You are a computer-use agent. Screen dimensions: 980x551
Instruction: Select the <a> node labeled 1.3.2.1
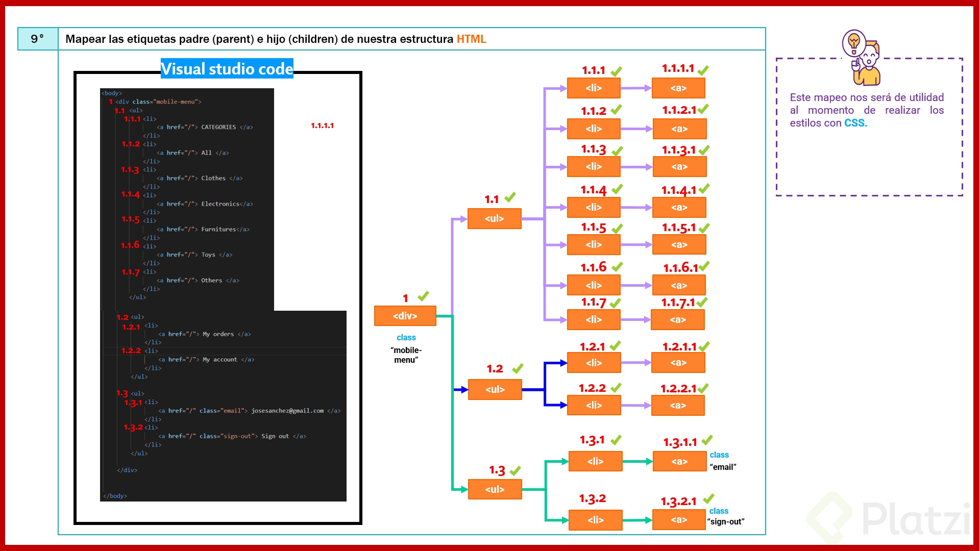coord(678,520)
